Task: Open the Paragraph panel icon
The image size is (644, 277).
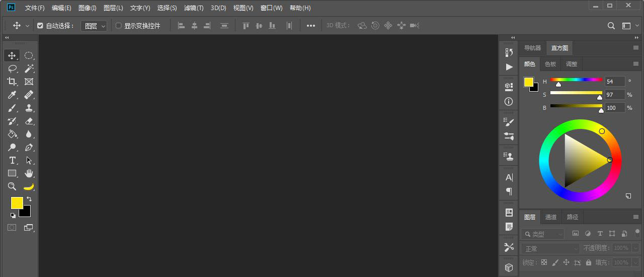Action: coord(509,191)
